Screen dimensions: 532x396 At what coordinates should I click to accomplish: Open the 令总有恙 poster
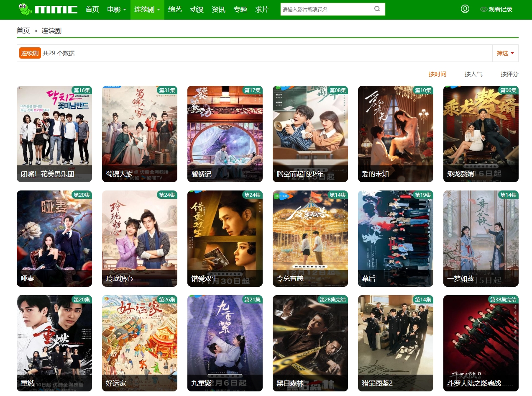click(x=310, y=239)
